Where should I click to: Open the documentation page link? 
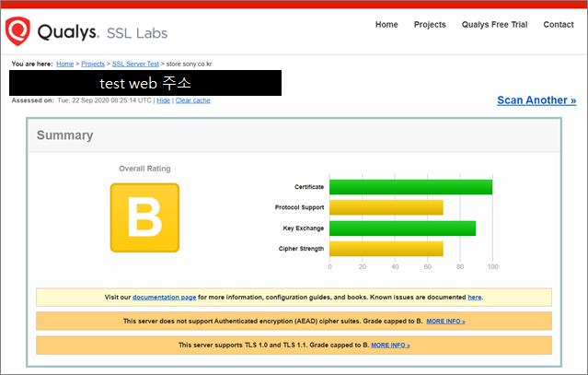(164, 298)
